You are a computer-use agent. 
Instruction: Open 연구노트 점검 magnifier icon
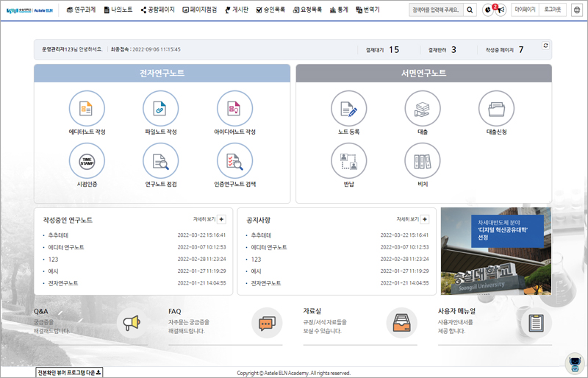[161, 160]
